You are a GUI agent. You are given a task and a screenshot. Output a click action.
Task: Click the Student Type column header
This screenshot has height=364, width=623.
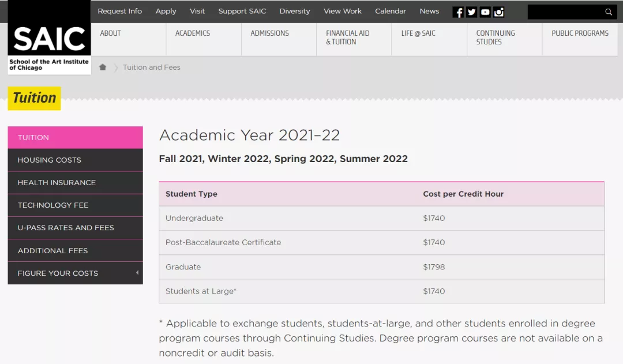click(192, 194)
